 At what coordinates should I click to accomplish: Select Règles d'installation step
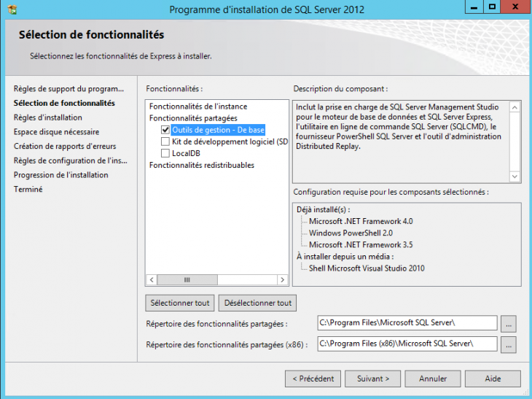[x=48, y=117]
